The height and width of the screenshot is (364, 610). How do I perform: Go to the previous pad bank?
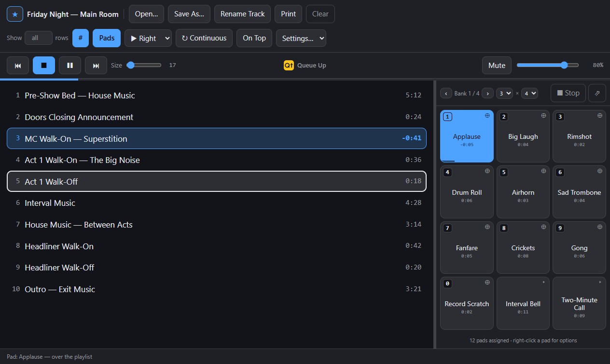click(446, 93)
